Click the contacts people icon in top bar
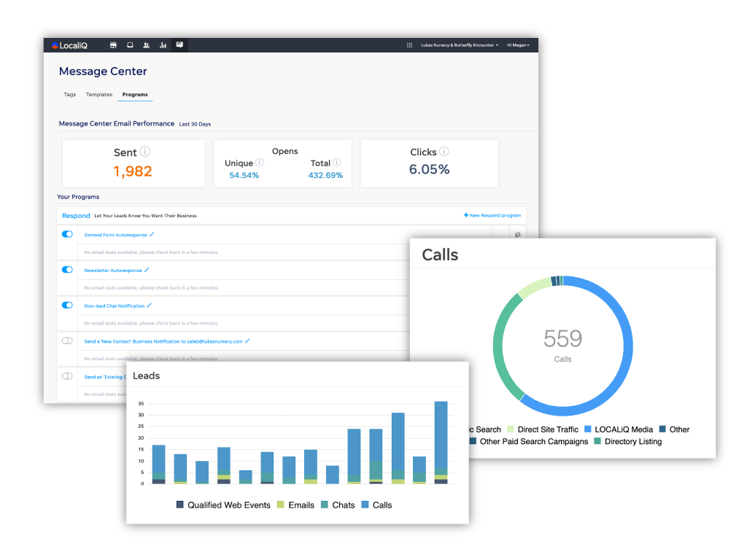Screen dimensions: 747x560 coord(146,44)
